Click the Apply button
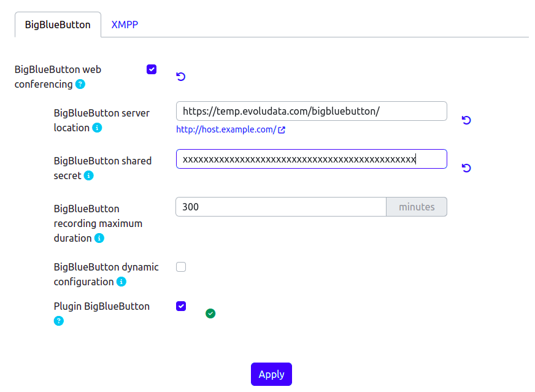This screenshot has width=535, height=392. 271,374
